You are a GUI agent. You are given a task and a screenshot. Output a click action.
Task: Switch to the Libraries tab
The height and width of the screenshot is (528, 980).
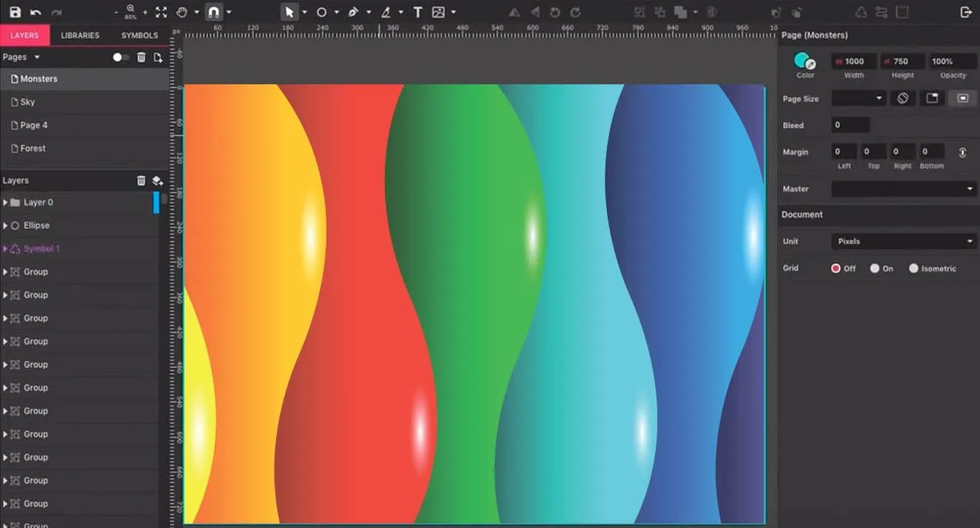click(x=80, y=35)
